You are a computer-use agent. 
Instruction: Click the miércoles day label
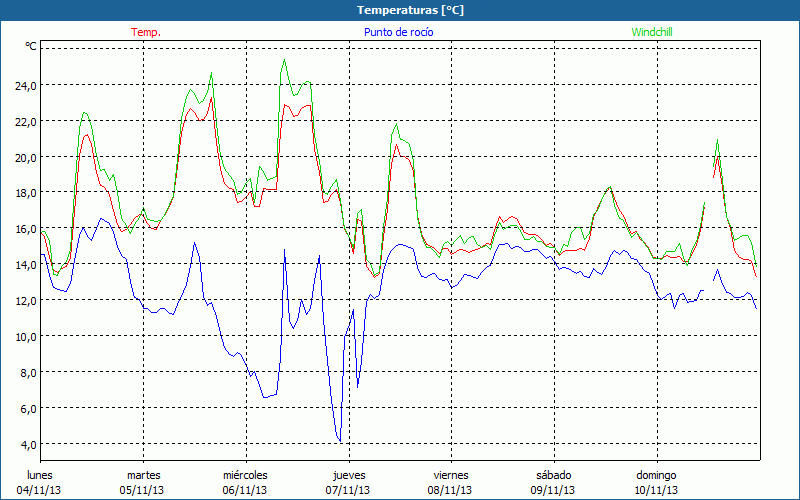245,475
